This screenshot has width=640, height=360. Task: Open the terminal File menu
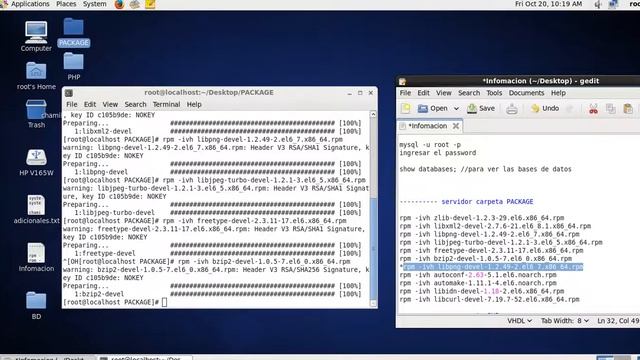click(x=72, y=104)
